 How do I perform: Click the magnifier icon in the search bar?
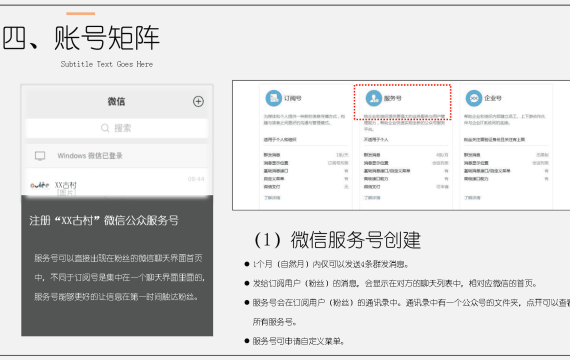point(105,128)
